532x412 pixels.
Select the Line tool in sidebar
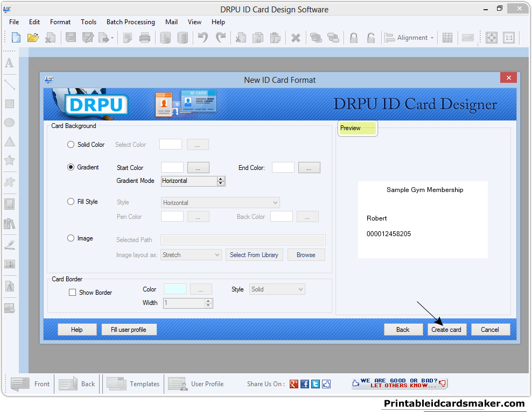coord(10,84)
